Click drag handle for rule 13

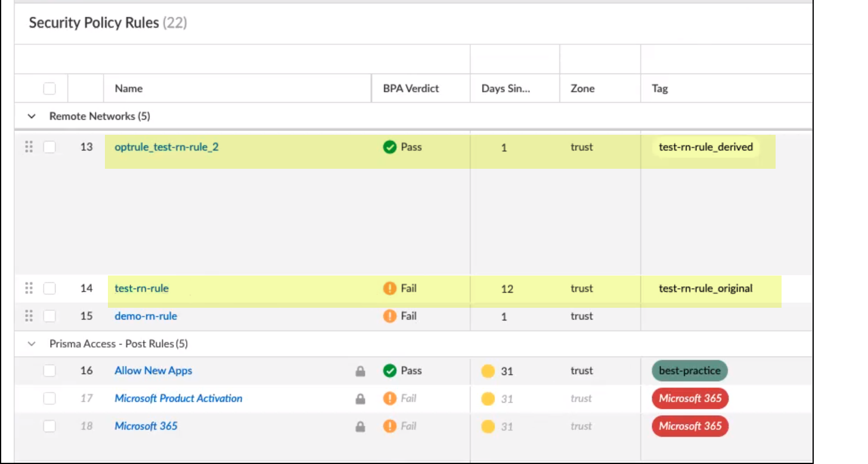[29, 147]
